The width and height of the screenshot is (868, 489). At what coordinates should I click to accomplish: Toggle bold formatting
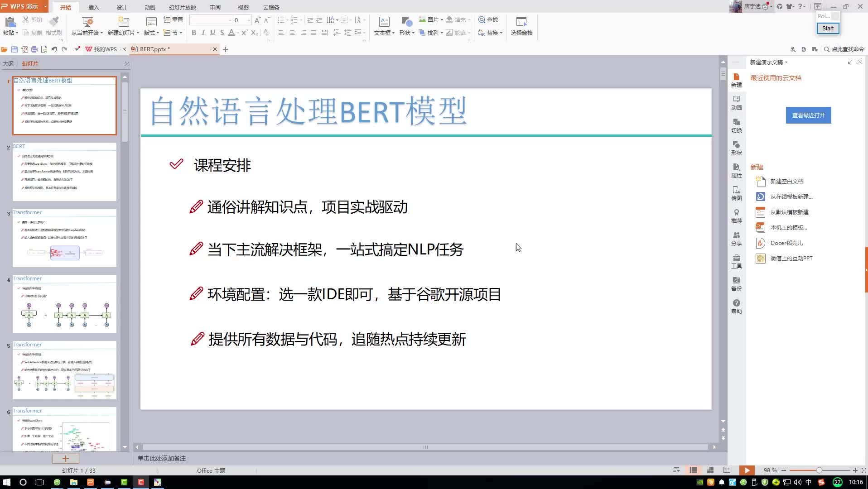coord(194,33)
